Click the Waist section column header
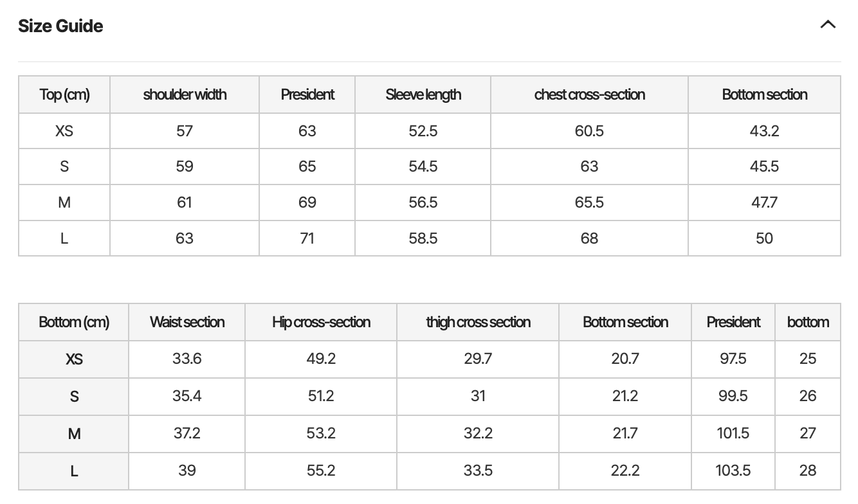The width and height of the screenshot is (858, 504). 187,322
